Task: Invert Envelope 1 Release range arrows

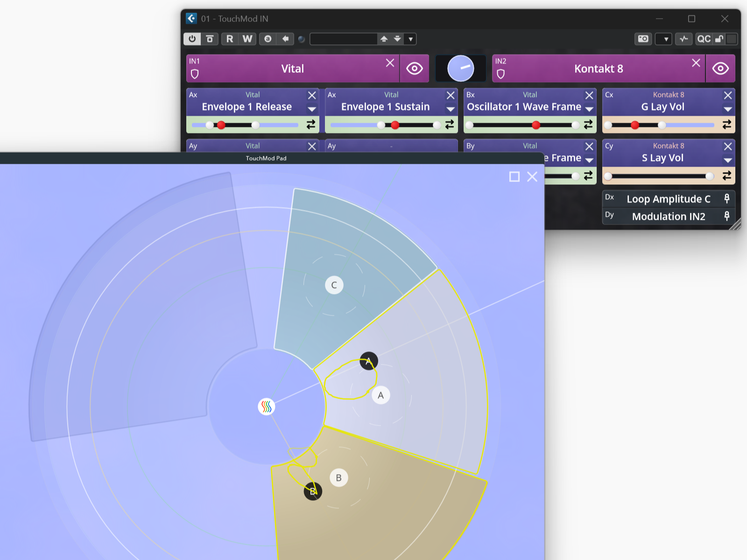Action: click(311, 125)
